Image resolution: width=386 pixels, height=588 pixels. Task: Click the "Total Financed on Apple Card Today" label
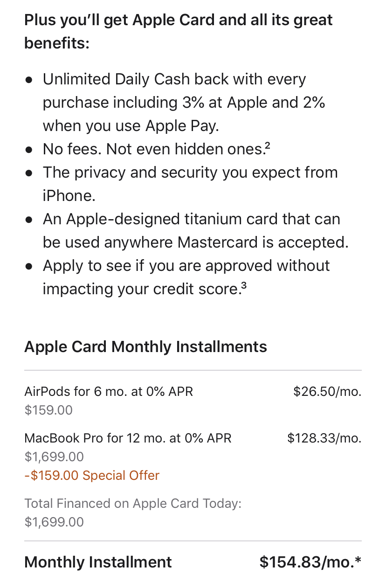point(133,504)
